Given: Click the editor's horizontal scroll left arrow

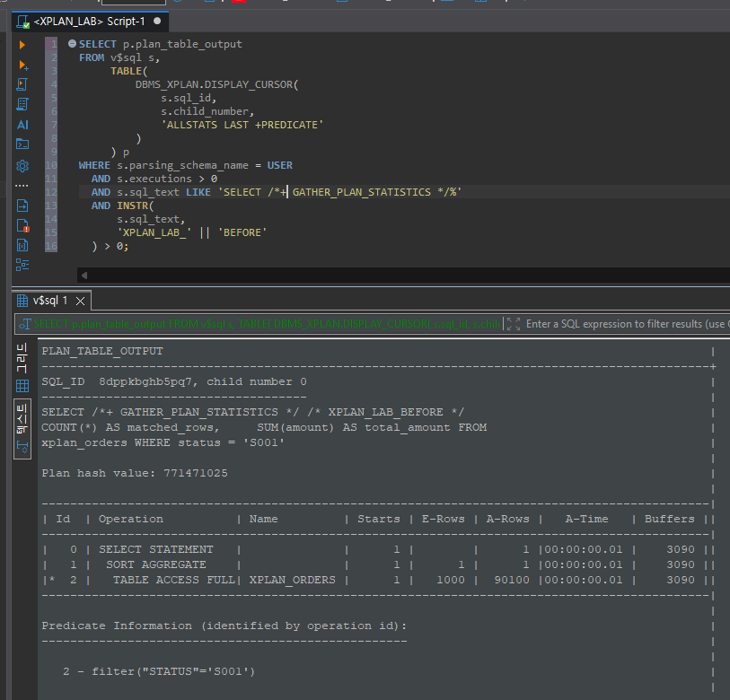Looking at the screenshot, I should point(84,276).
